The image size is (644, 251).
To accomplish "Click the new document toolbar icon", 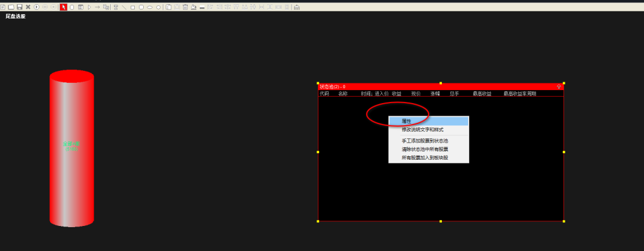I will click(x=2, y=7).
